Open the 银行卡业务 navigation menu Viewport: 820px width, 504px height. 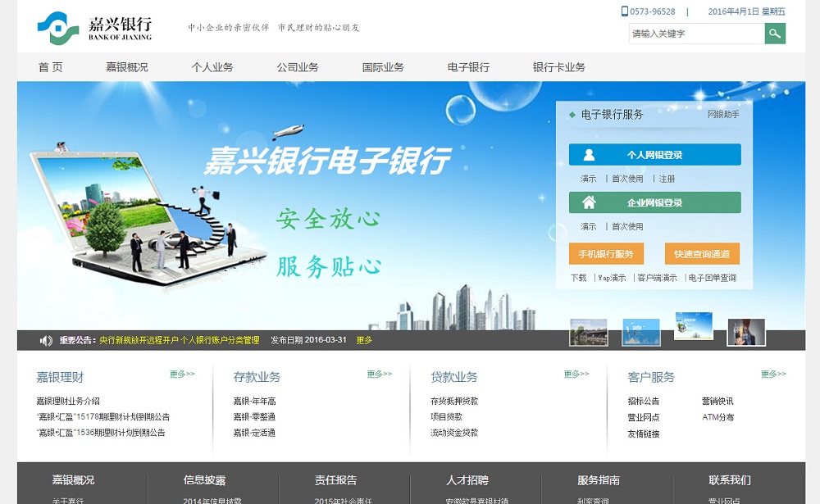point(558,67)
